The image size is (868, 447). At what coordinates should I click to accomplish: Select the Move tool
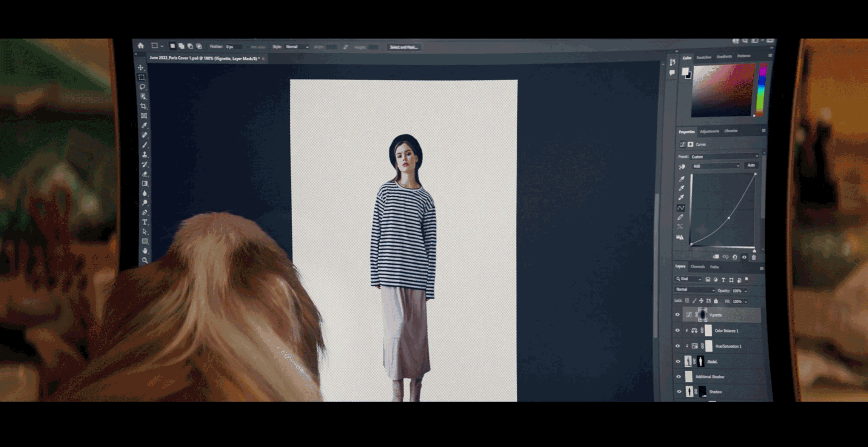[141, 68]
